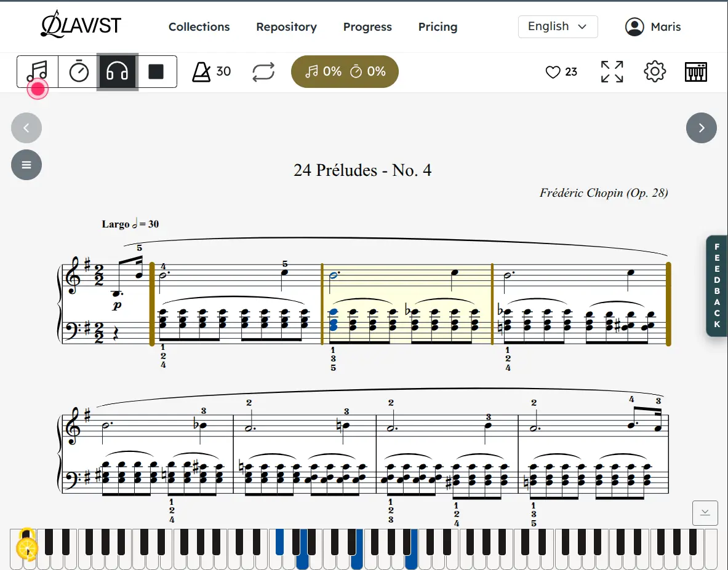Open the hamburger list menu
The width and height of the screenshot is (728, 570).
pyautogui.click(x=26, y=165)
